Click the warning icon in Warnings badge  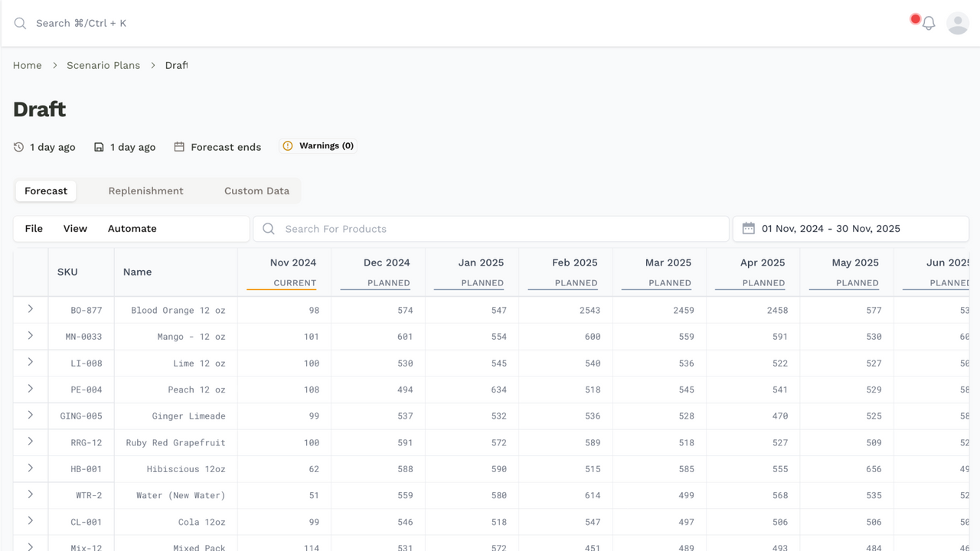pos(288,146)
